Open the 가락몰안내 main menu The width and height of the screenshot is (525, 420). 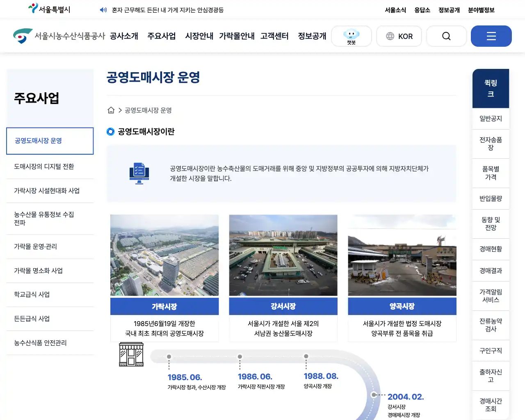coord(237,36)
